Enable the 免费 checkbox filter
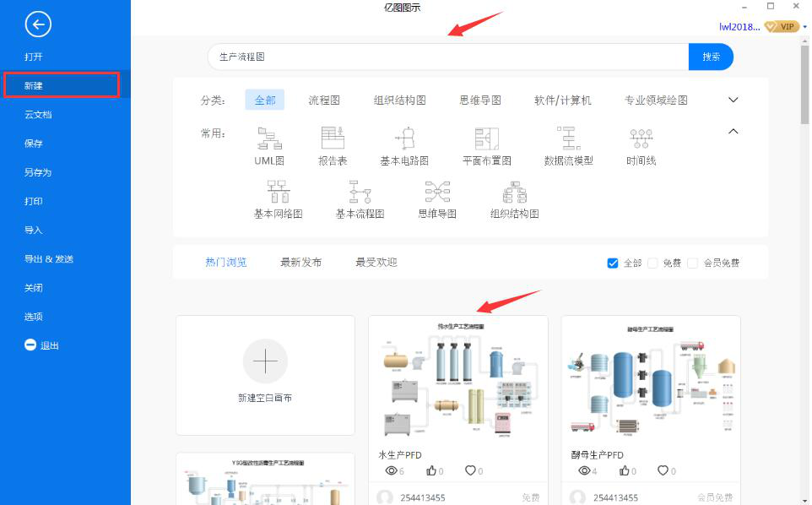The height and width of the screenshot is (505, 812). pos(652,263)
